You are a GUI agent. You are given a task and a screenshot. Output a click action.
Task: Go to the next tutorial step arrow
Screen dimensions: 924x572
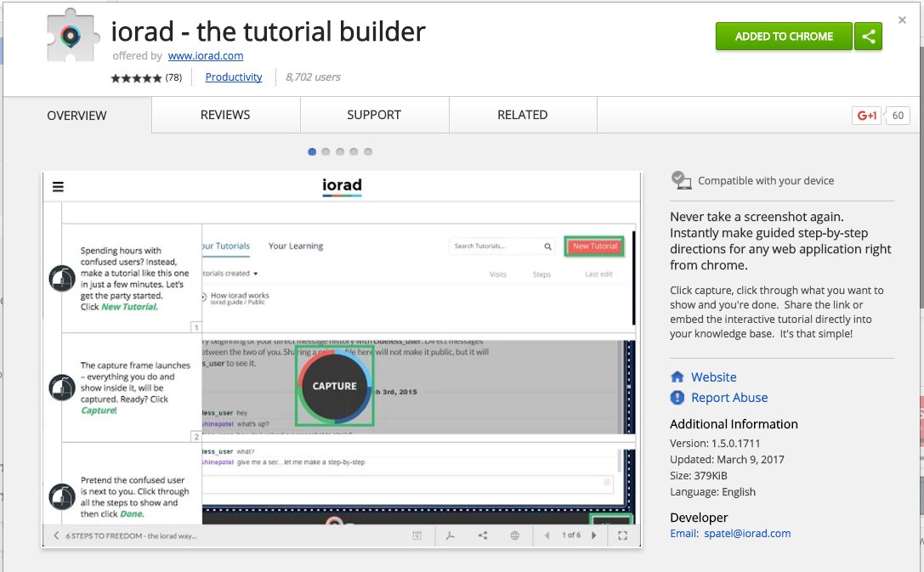(593, 535)
